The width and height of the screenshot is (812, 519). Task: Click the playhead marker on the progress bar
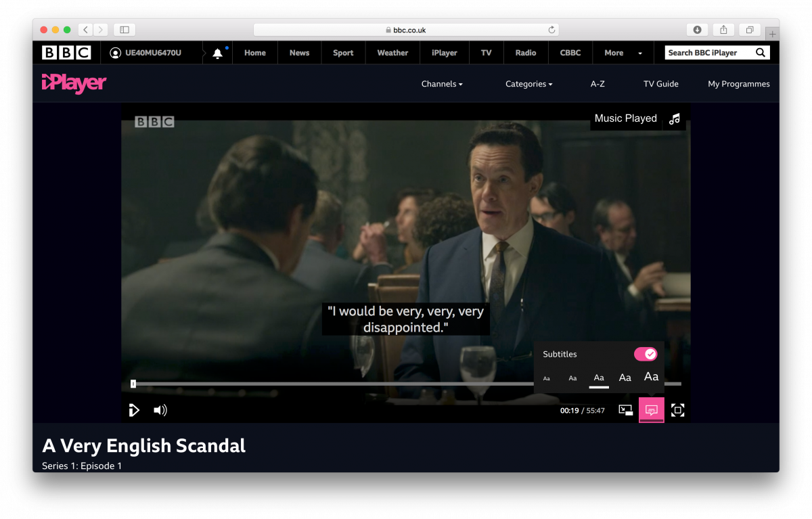tap(133, 384)
